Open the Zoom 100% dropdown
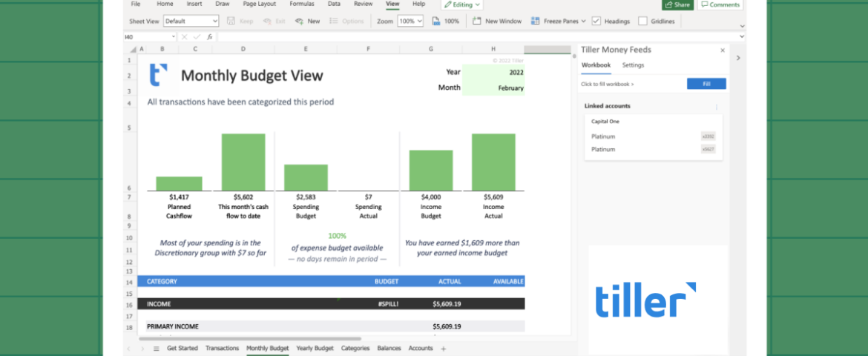This screenshot has width=868, height=356. (410, 21)
